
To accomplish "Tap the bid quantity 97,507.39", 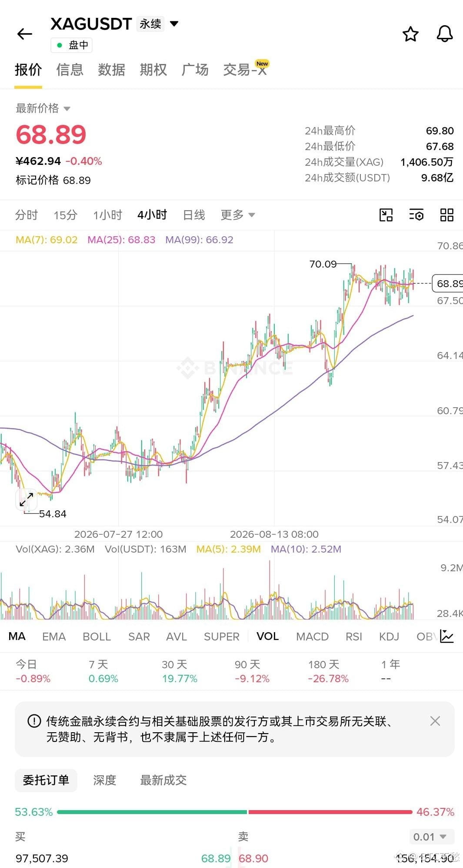I will click(x=42, y=858).
